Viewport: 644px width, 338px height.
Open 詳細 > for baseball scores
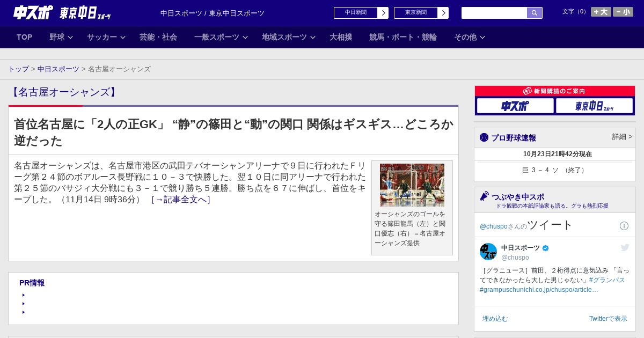point(623,137)
